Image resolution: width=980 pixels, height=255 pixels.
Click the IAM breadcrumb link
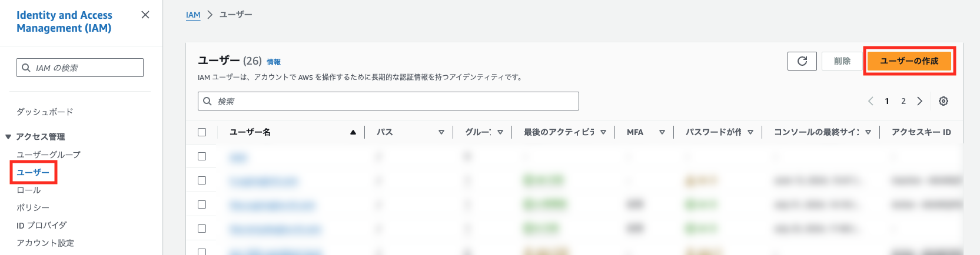[x=193, y=15]
